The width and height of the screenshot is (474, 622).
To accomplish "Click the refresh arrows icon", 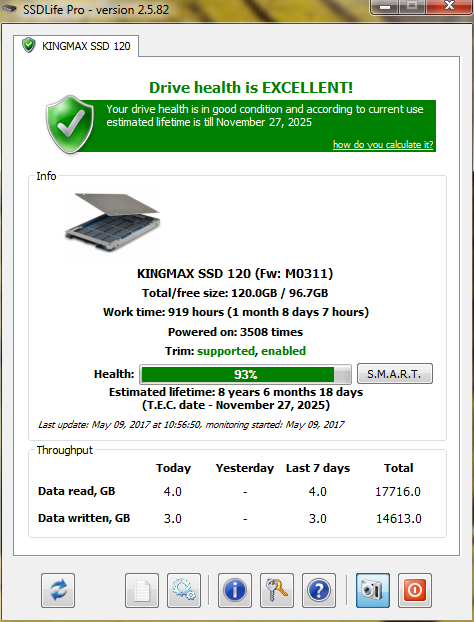I will point(58,590).
